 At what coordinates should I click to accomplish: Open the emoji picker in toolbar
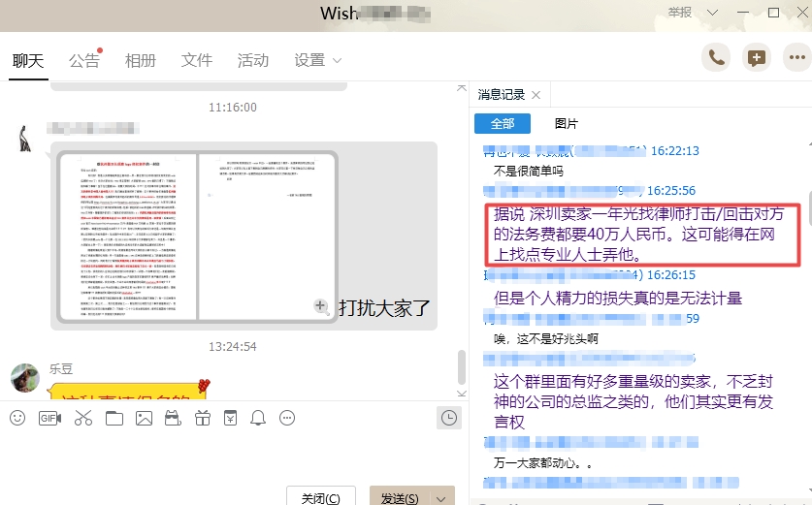coord(17,418)
